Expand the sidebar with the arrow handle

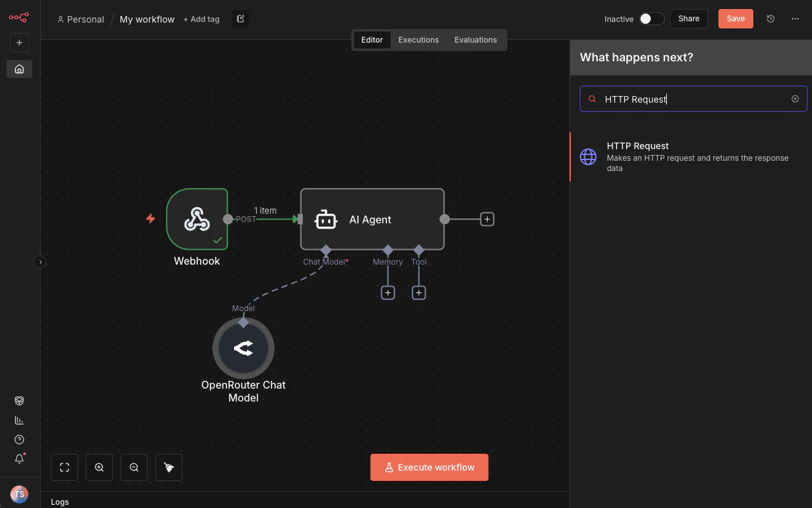pos(40,262)
